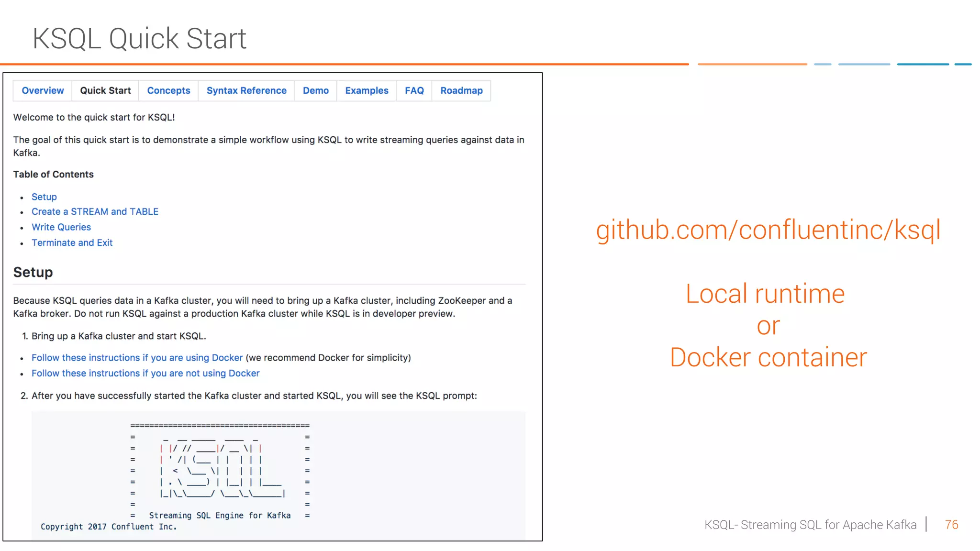The image size is (980, 551).
Task: View the Roadmap tab
Action: click(x=461, y=91)
